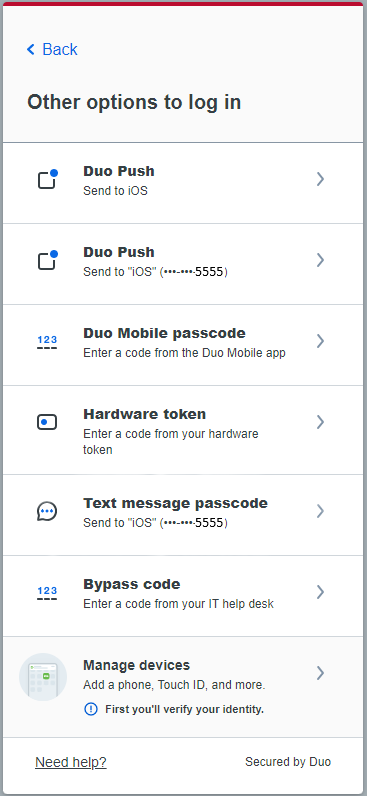Choose the Hardware token title
367x796 pixels.
145,414
